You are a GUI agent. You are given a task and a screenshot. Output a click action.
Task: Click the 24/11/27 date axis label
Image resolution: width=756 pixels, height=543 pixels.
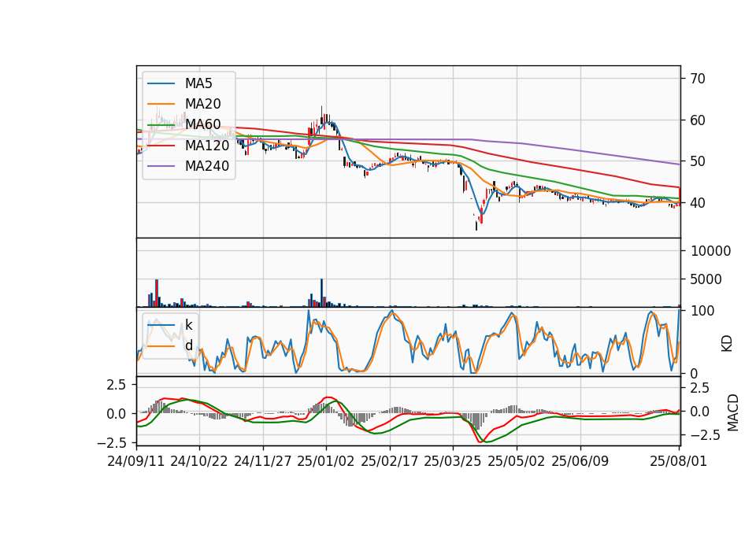(263, 461)
